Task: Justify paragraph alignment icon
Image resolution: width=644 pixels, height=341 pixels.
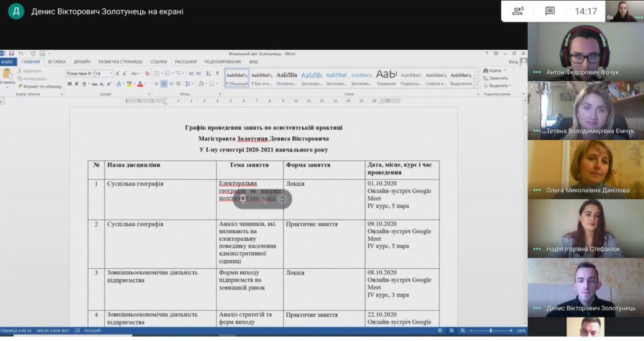Action: (x=179, y=84)
